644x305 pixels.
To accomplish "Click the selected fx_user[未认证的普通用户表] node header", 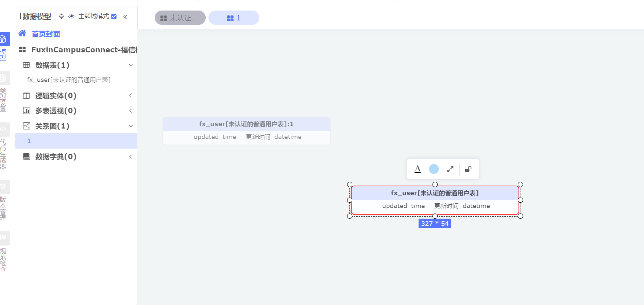I will tap(435, 193).
